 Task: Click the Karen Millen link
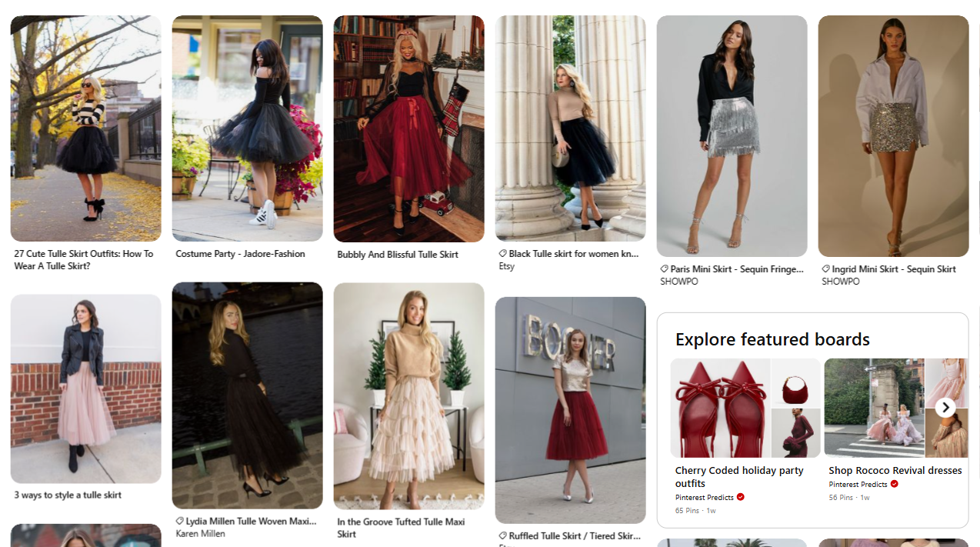(x=201, y=533)
